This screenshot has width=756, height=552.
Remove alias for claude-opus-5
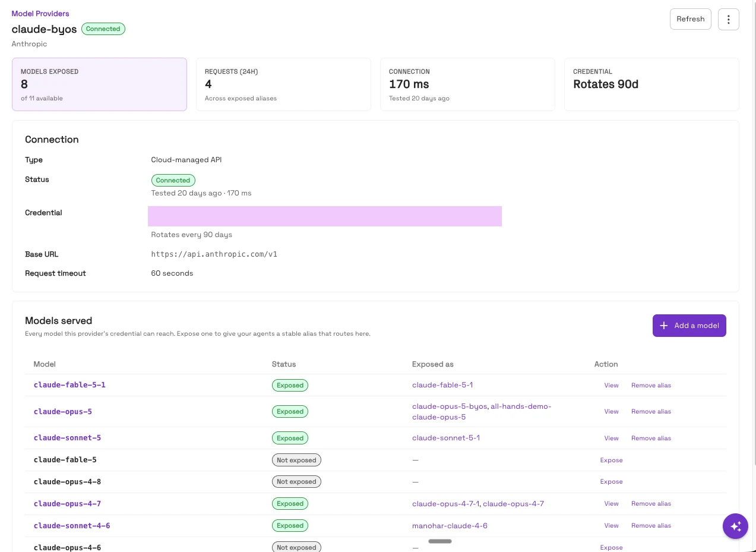[x=651, y=411]
